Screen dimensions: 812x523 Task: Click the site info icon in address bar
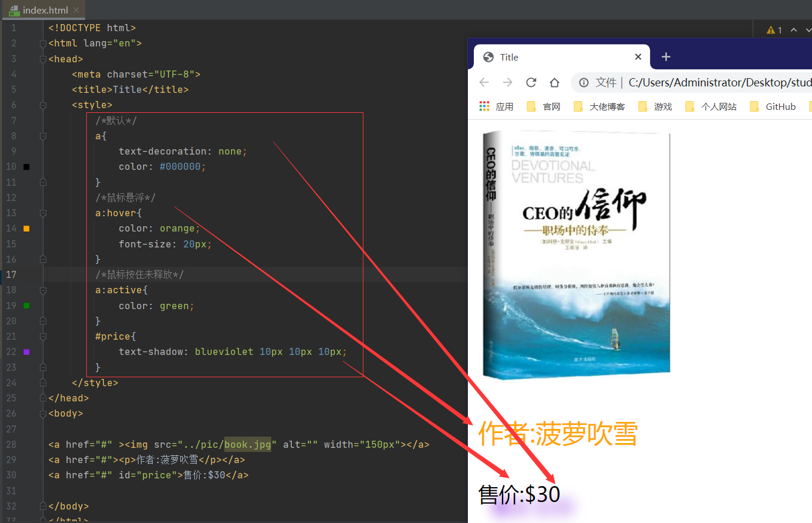tap(584, 83)
